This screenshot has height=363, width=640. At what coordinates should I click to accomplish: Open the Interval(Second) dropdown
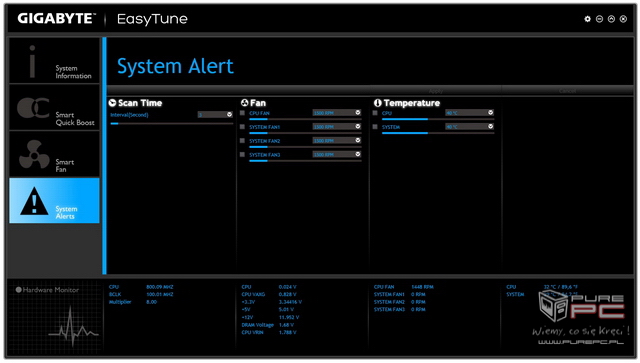pyautogui.click(x=215, y=115)
